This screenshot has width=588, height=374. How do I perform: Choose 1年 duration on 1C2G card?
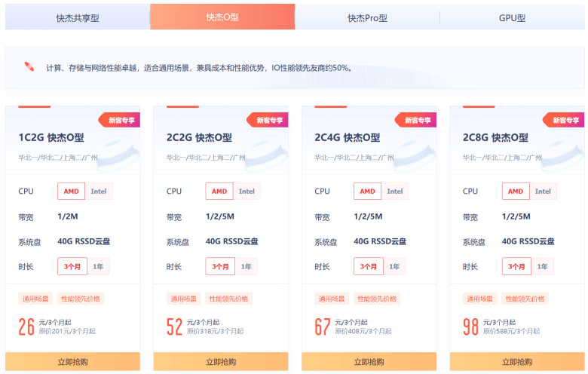click(x=98, y=266)
